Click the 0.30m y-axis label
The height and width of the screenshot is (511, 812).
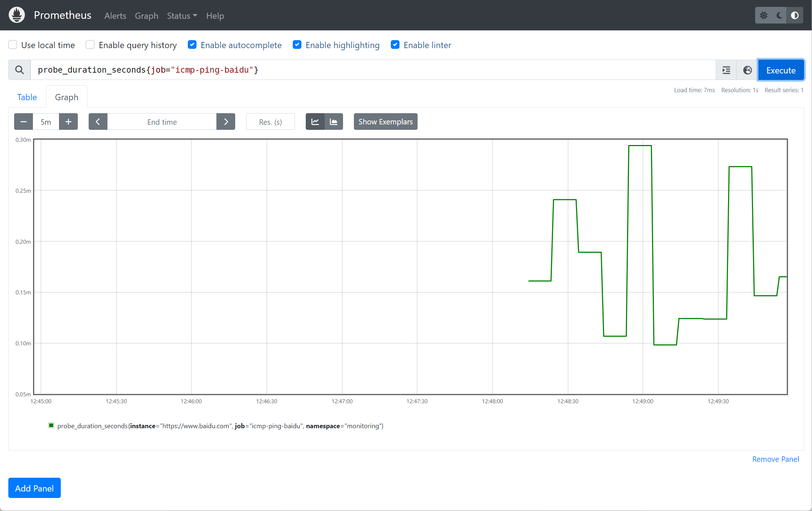(x=23, y=140)
